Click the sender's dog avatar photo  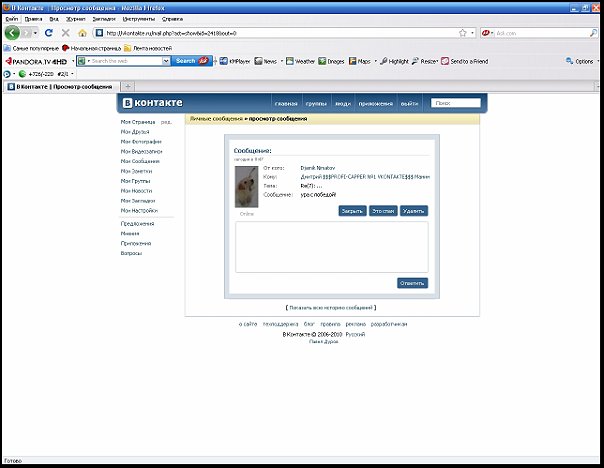click(246, 187)
